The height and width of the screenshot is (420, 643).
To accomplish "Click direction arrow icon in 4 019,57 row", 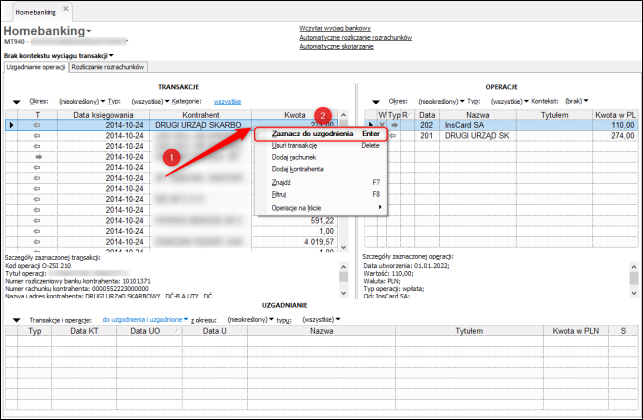I will tap(37, 242).
